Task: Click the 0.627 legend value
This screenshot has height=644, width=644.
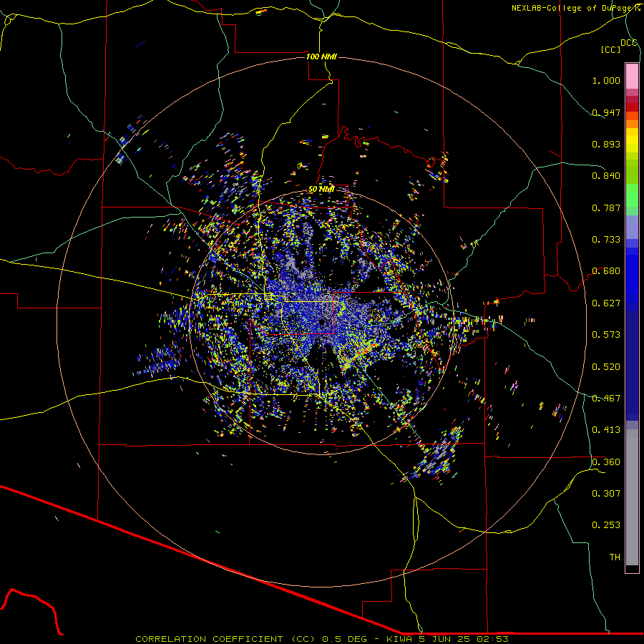Action: tap(606, 303)
